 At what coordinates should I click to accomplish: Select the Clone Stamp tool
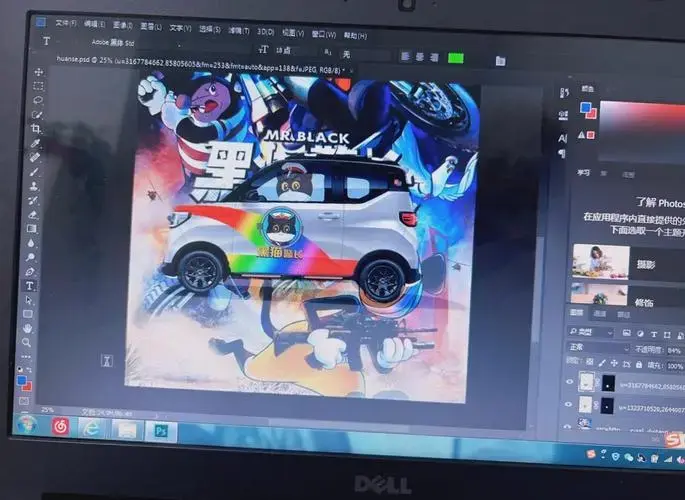pyautogui.click(x=34, y=186)
